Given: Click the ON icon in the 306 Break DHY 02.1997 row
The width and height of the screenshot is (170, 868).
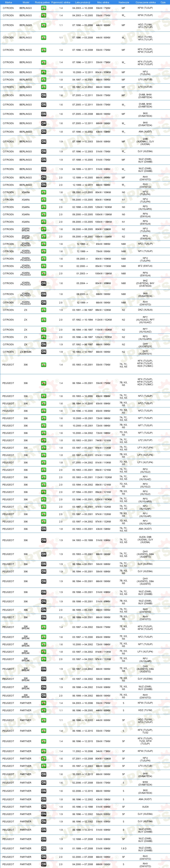Looking at the screenshot, I should pyautogui.click(x=43, y=669).
